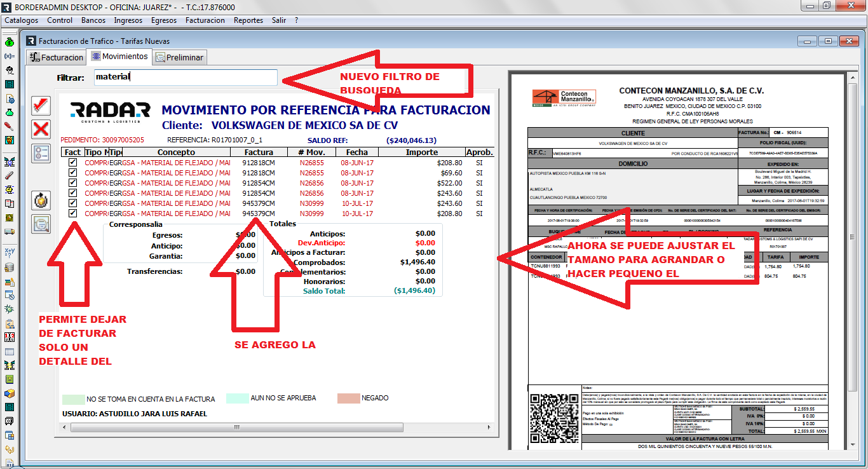Click the red checkmark approve button
This screenshot has height=469, width=868.
click(41, 105)
